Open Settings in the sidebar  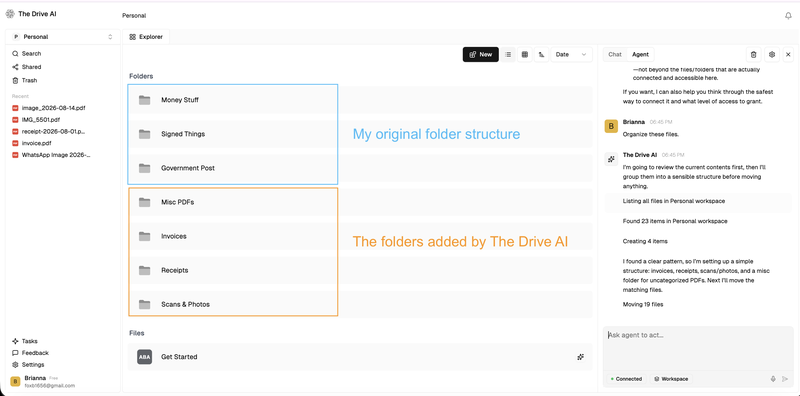click(x=28, y=364)
